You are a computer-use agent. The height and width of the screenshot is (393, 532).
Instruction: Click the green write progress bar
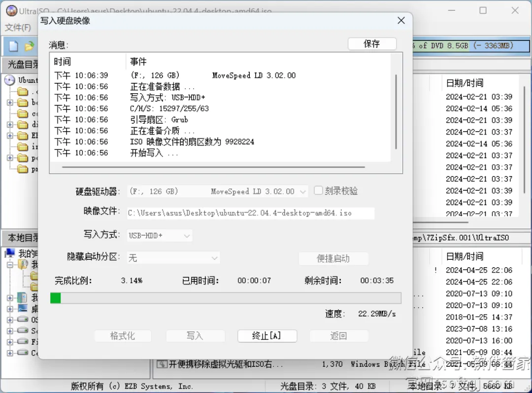[226, 298]
